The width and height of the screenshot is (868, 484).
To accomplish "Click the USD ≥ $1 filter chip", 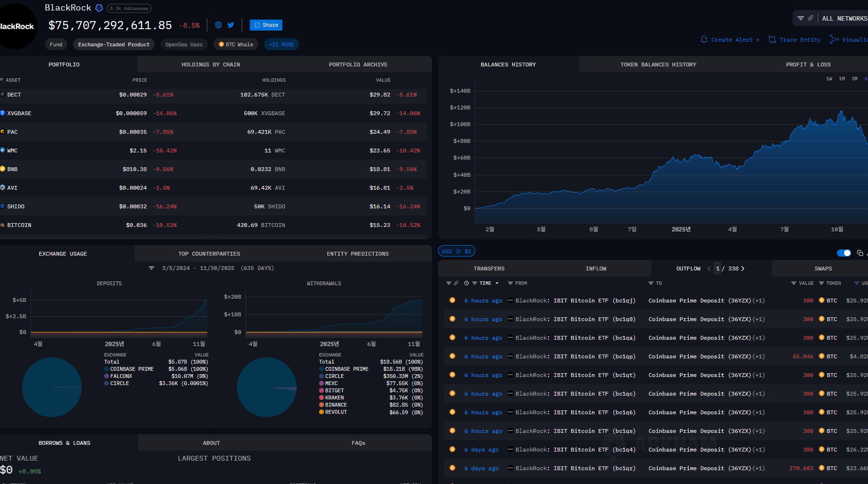I will click(x=456, y=251).
